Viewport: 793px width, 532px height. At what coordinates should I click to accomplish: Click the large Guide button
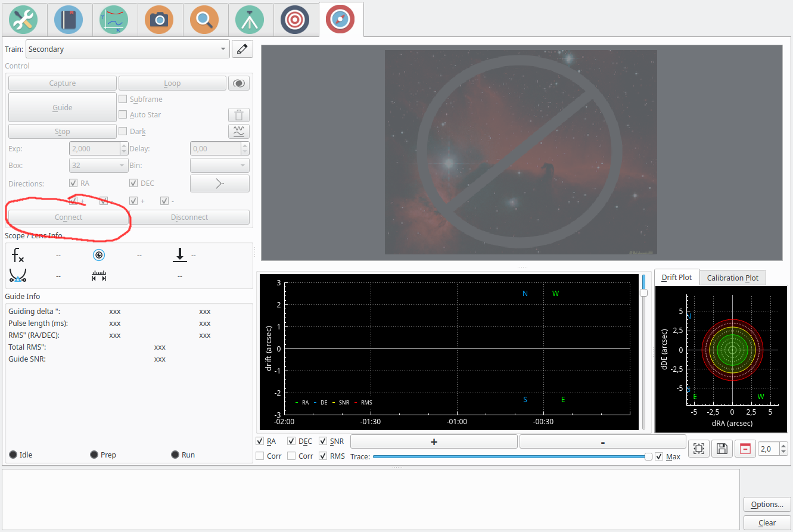[x=63, y=108]
